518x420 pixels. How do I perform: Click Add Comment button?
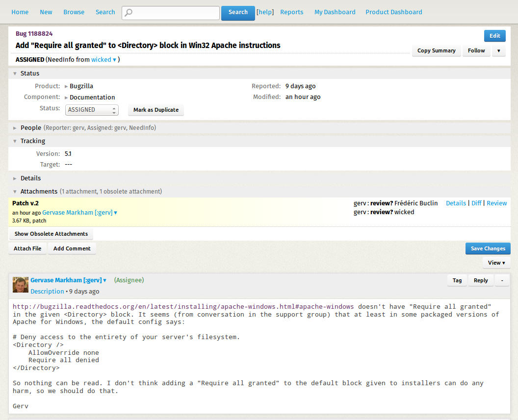(72, 249)
